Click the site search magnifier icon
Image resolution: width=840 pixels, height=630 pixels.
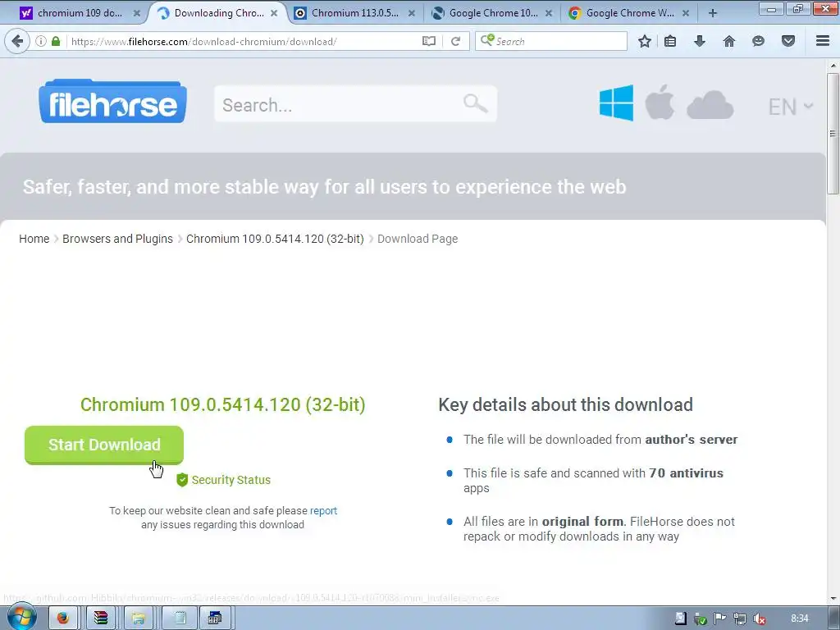(x=476, y=103)
